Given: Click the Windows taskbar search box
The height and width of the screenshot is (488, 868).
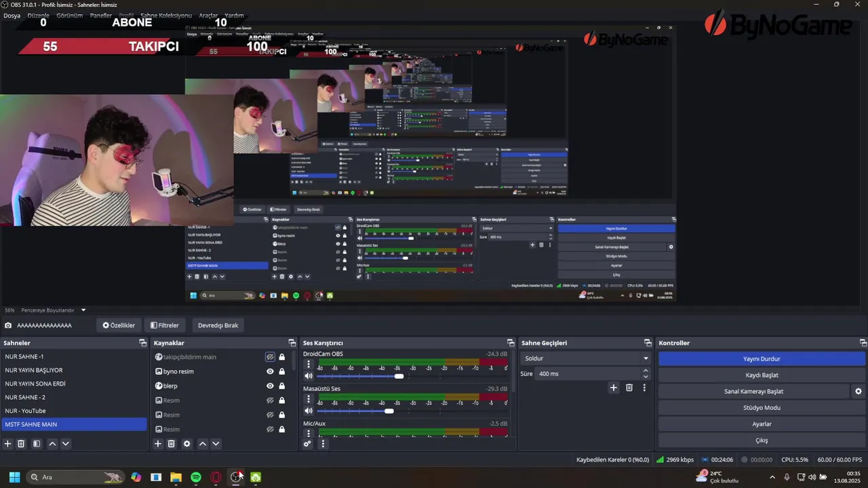Looking at the screenshot, I should [x=76, y=477].
